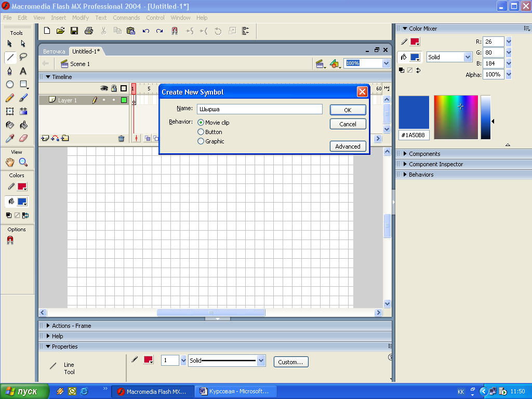Open stroke style Solid dropdown in Properties
Image resolution: width=532 pixels, height=399 pixels.
[261, 361]
